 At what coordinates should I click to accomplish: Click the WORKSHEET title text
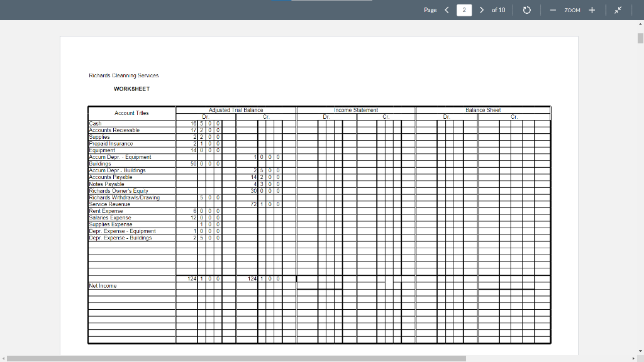point(132,89)
